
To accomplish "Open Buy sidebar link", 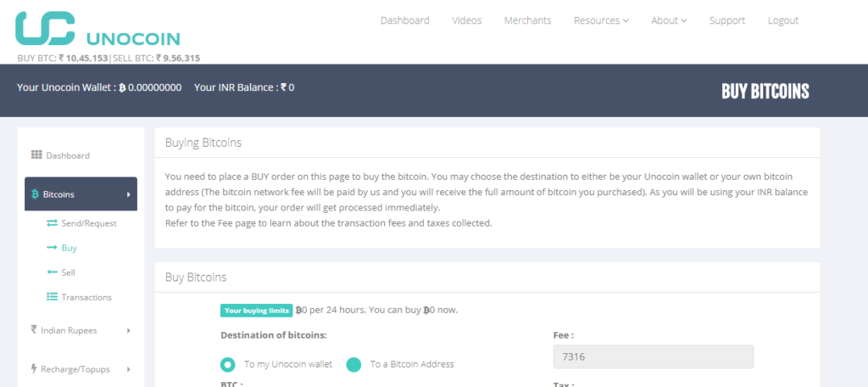I will point(70,248).
